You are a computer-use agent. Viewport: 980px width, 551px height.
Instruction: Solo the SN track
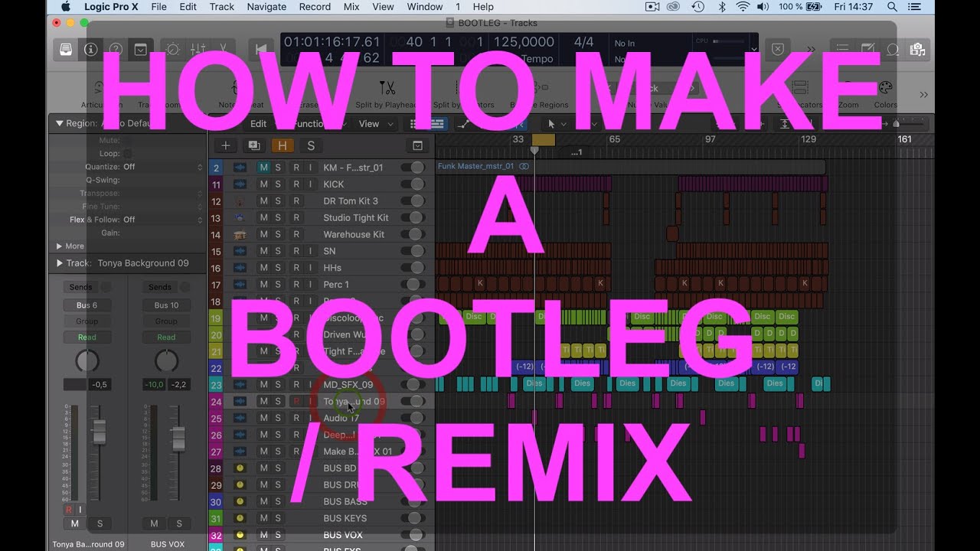[278, 251]
